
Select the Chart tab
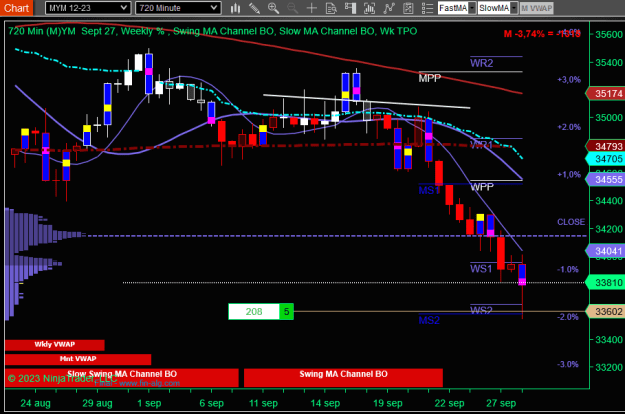click(17, 8)
